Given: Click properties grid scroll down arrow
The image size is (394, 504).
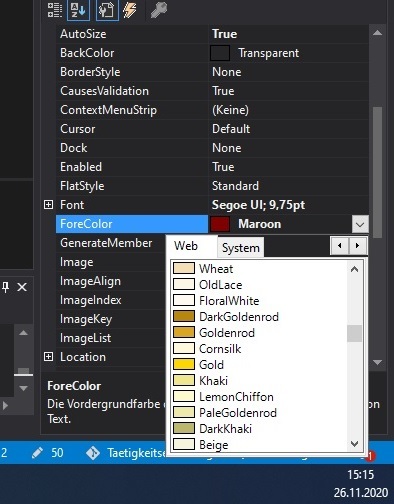Looking at the screenshot, I should (377, 362).
